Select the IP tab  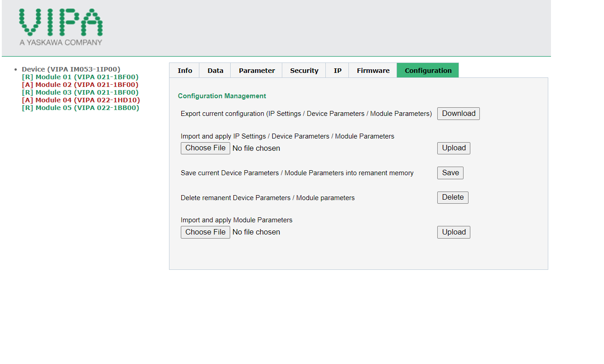tap(338, 70)
